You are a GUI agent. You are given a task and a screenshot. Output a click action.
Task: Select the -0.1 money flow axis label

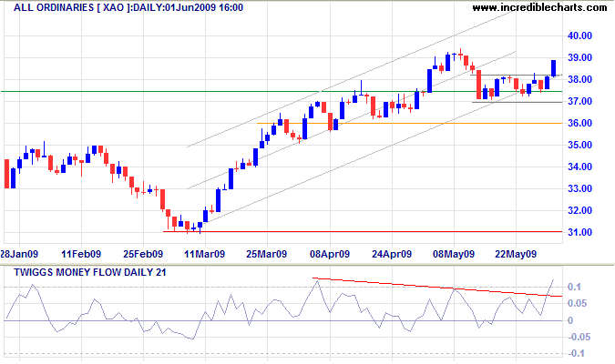click(x=575, y=353)
